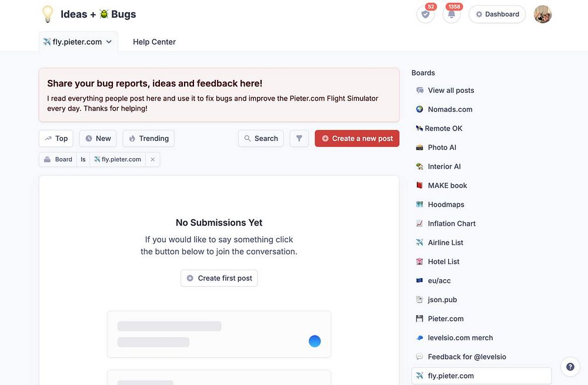Open the Hoodmaps board
The height and width of the screenshot is (385, 588).
click(x=482, y=205)
